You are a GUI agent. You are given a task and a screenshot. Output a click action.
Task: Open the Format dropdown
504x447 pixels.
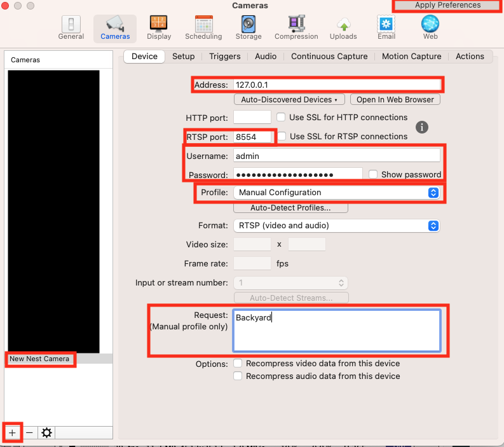click(x=337, y=226)
